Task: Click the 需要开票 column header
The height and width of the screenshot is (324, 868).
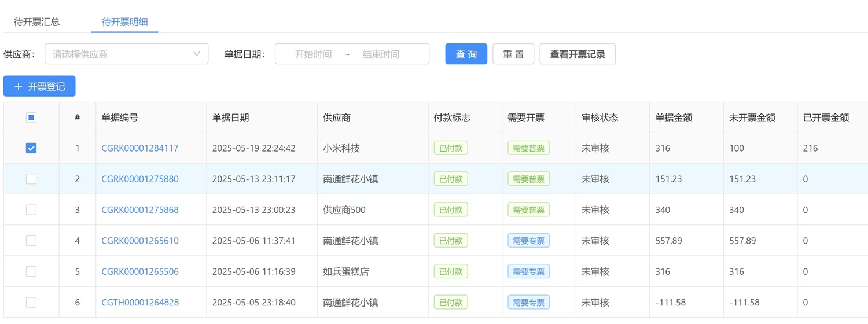Action: point(526,117)
